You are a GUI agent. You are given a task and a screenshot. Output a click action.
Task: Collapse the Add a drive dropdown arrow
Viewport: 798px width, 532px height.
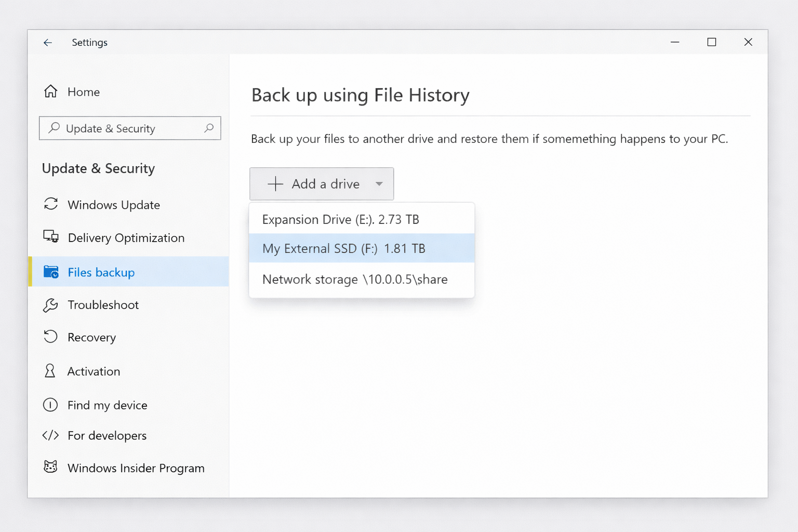(379, 184)
